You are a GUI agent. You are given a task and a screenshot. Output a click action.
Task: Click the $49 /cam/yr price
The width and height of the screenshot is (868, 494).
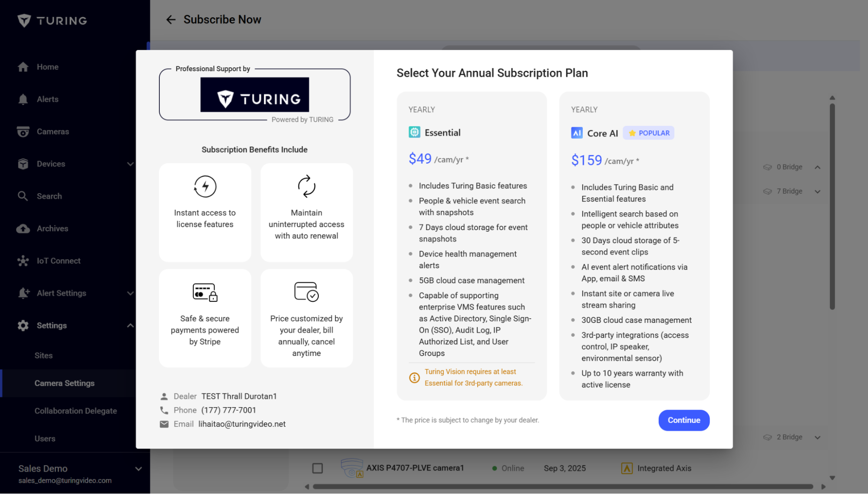click(x=439, y=158)
